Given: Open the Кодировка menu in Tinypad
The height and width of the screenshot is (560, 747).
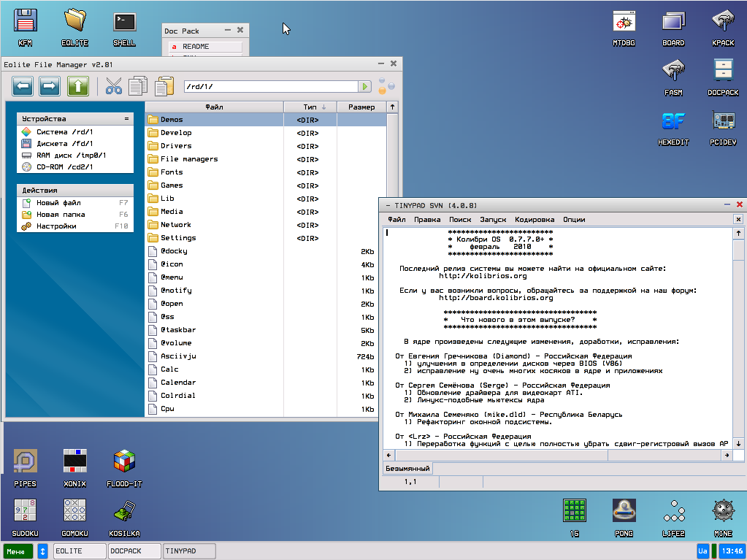Looking at the screenshot, I should [x=534, y=219].
